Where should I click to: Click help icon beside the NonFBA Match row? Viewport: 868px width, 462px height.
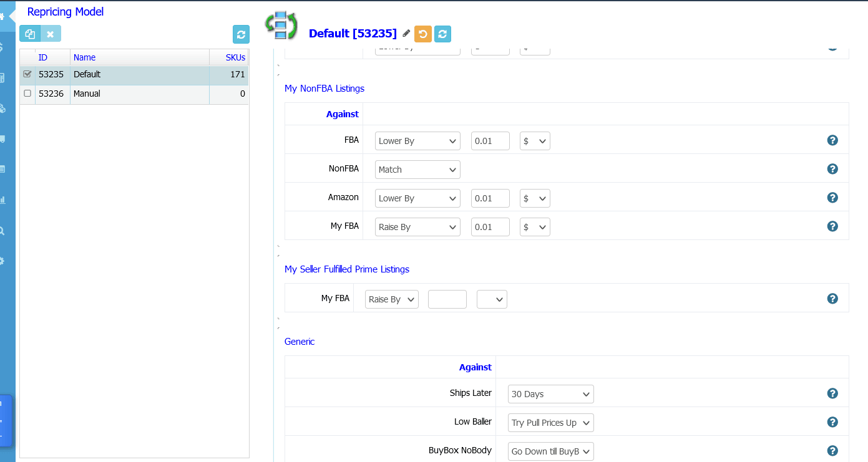pos(832,168)
